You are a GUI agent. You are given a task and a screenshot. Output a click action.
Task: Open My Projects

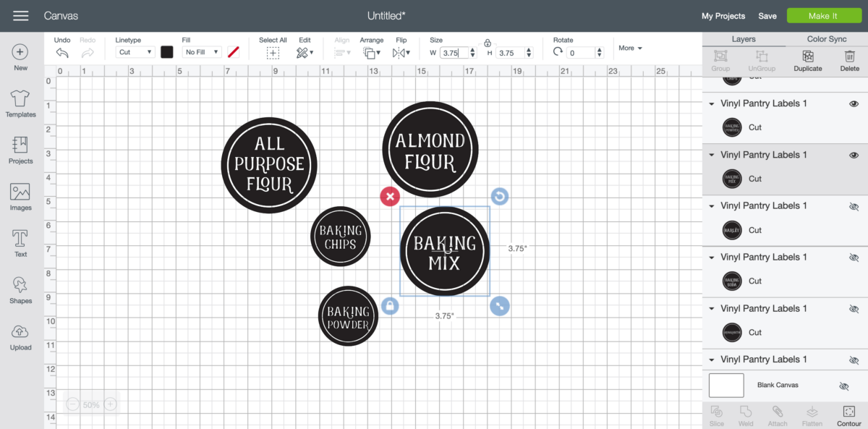click(723, 15)
